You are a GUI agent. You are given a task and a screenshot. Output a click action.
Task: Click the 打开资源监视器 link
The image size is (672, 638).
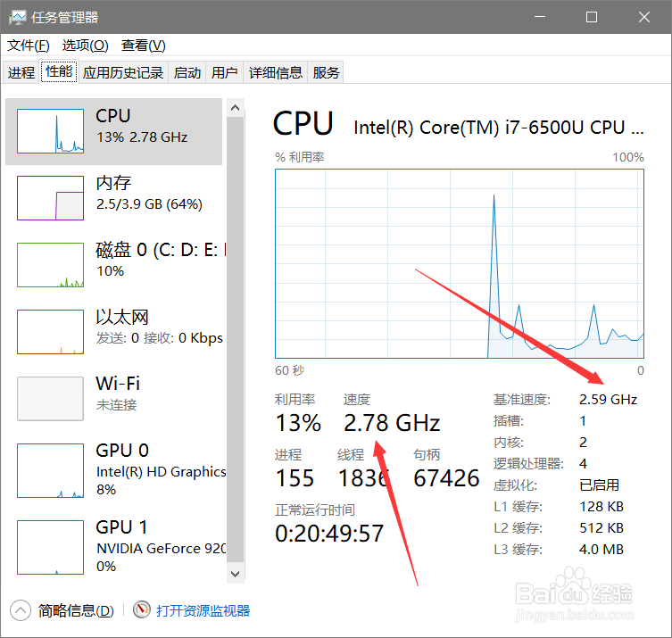click(203, 610)
